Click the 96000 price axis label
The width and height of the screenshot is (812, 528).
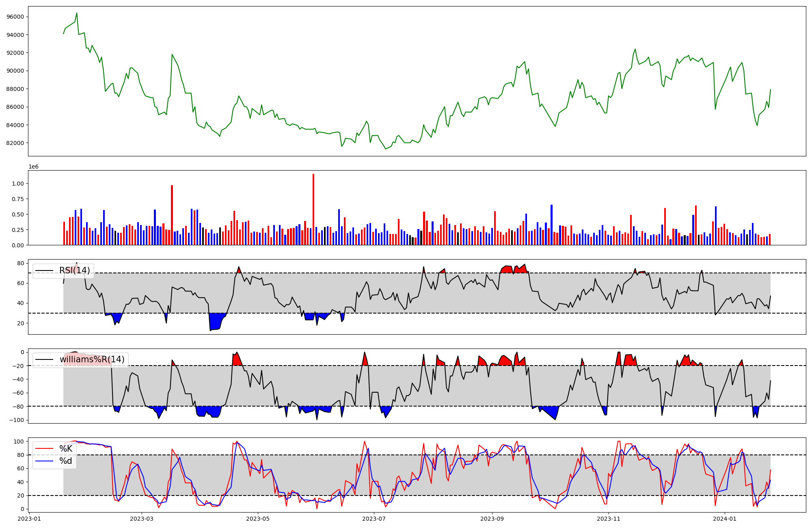tap(15, 17)
